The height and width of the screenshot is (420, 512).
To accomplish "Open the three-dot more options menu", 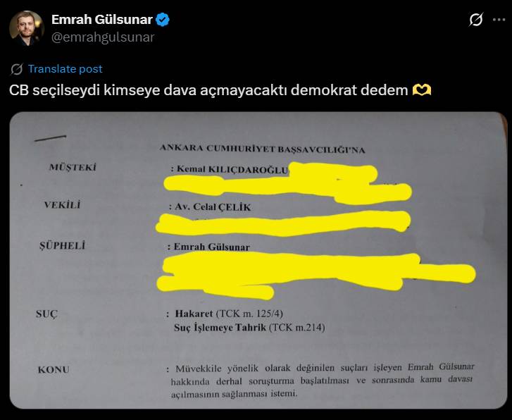I will pyautogui.click(x=499, y=20).
